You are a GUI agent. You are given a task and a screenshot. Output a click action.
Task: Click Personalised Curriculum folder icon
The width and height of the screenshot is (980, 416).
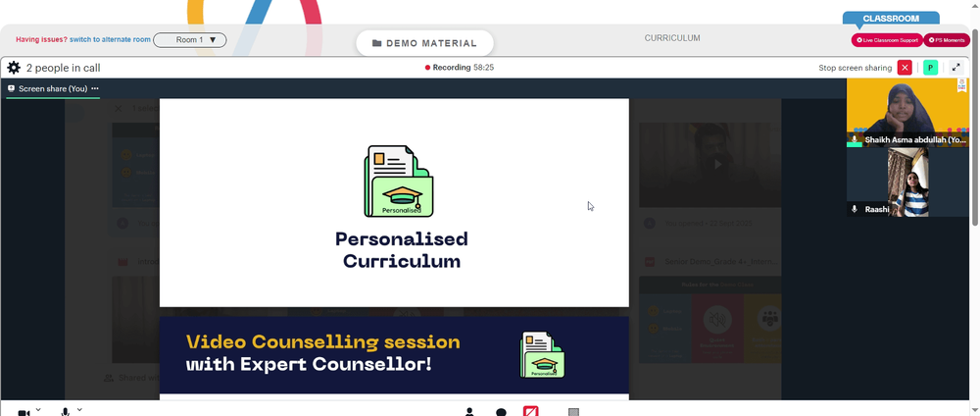click(x=399, y=182)
